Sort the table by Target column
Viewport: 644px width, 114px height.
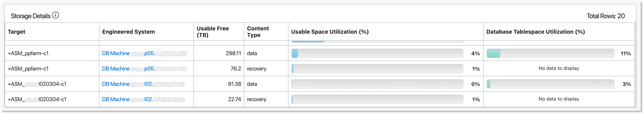pos(16,32)
